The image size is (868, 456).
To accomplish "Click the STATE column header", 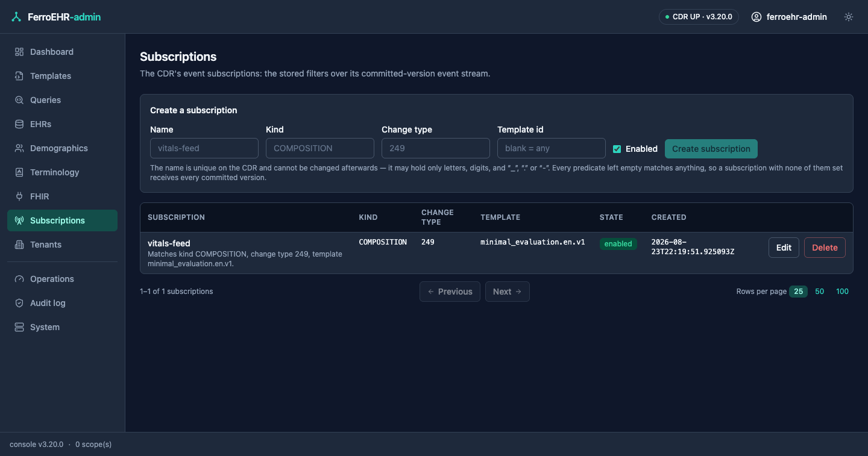I will pyautogui.click(x=611, y=217).
